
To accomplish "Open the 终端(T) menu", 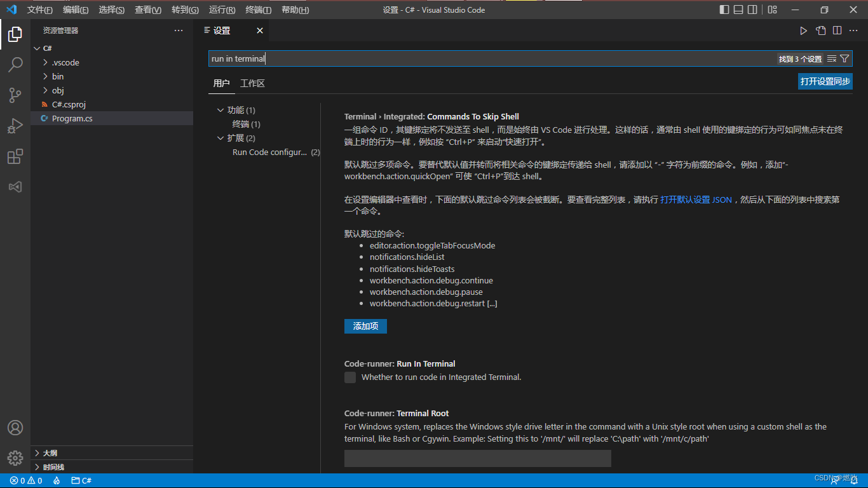I will (258, 10).
